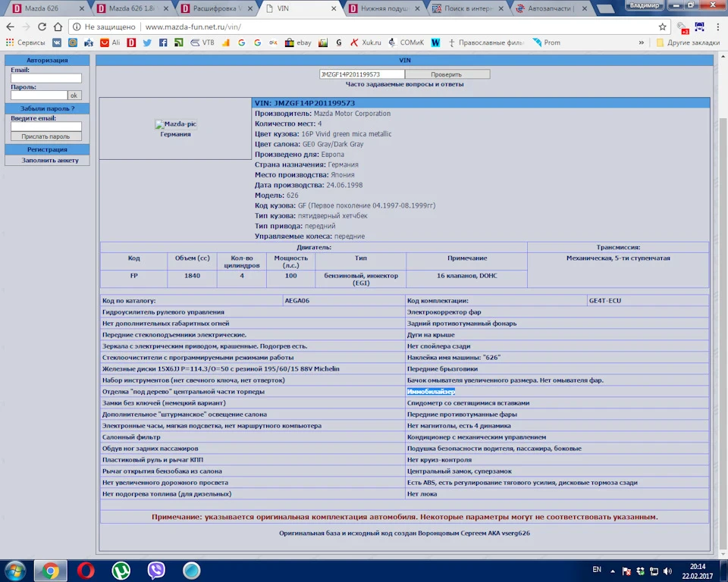Click the site info icon in address bar
Screen dimensions: 728x582
77,27
